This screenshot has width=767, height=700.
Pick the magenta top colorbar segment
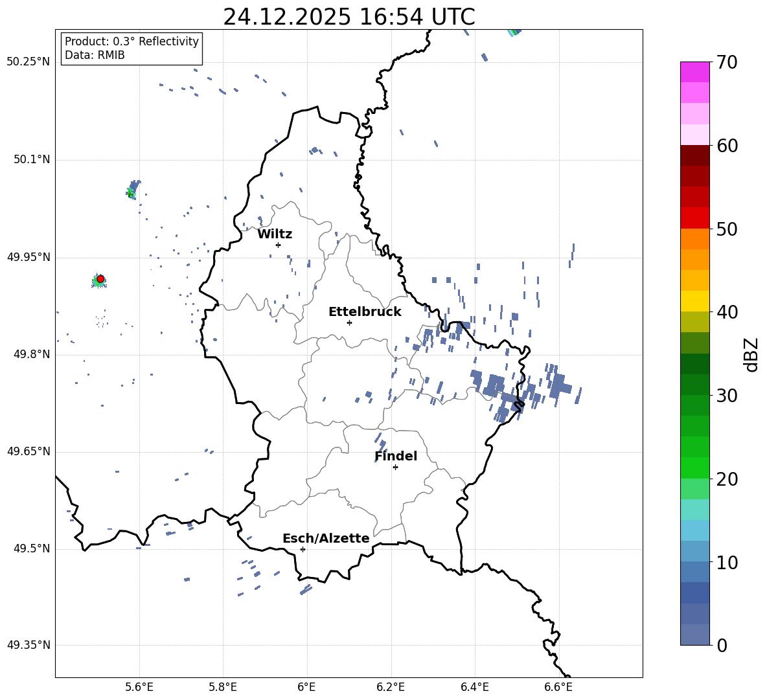click(695, 72)
